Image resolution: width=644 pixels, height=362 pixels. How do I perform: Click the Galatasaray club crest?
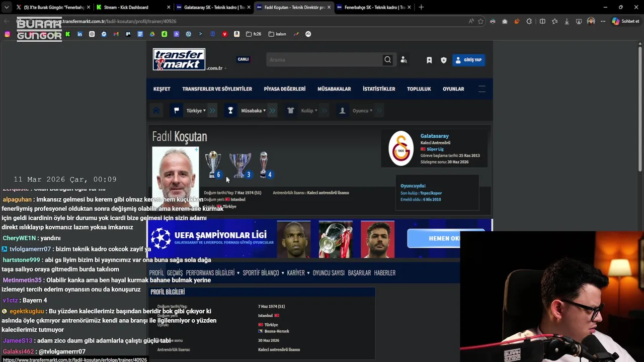pos(401,148)
